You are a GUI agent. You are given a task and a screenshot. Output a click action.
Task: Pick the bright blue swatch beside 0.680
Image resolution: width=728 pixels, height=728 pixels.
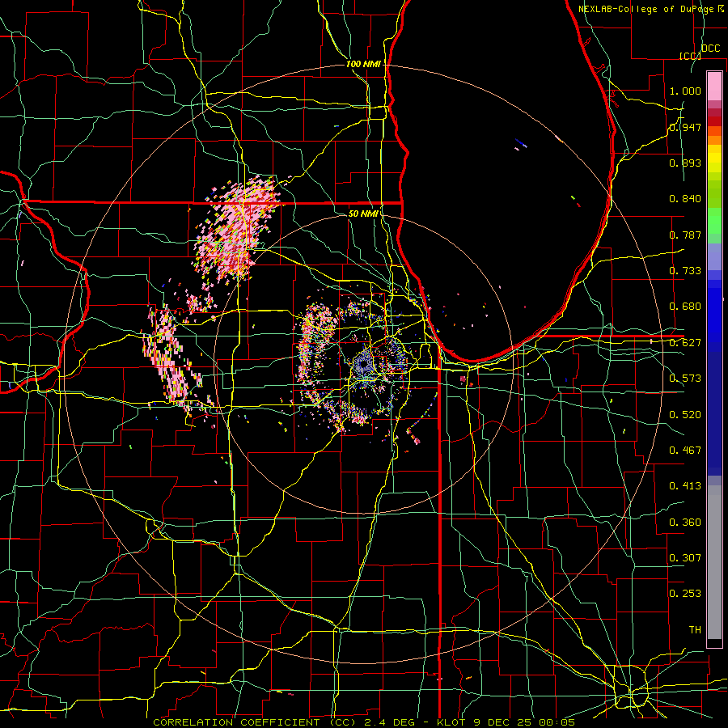pos(714,311)
